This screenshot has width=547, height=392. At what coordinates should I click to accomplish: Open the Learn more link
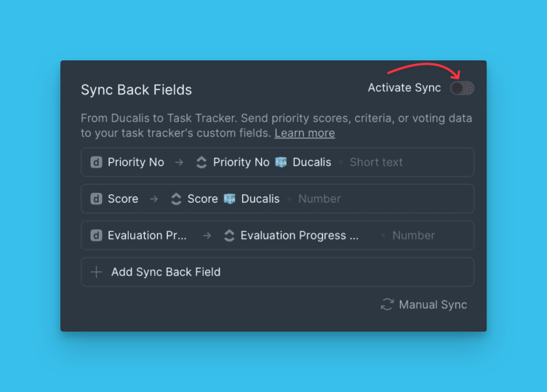point(305,133)
